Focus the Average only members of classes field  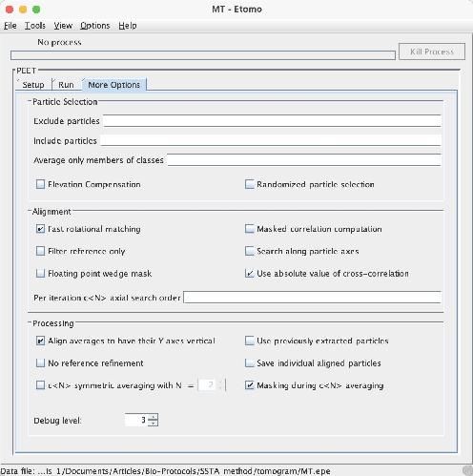pyautogui.click(x=304, y=159)
